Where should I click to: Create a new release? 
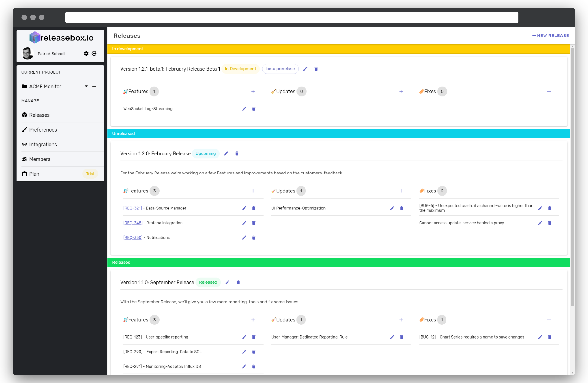pyautogui.click(x=550, y=36)
